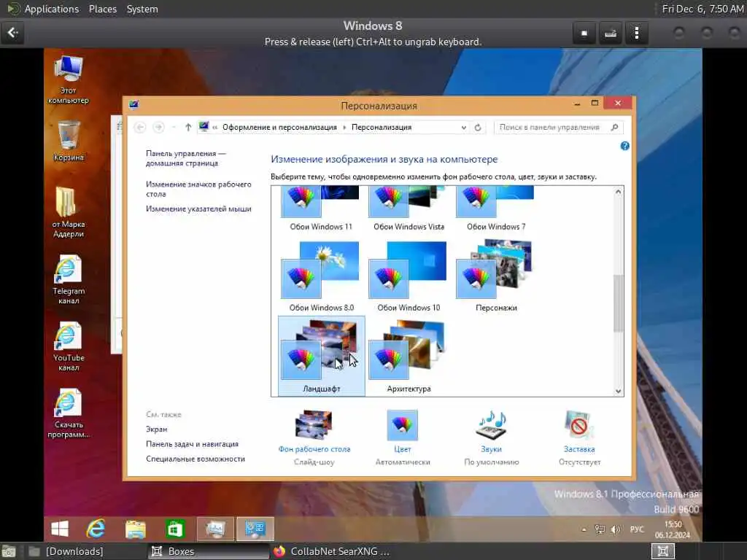Open the Звуки sound settings
The image size is (747, 560).
click(x=491, y=437)
